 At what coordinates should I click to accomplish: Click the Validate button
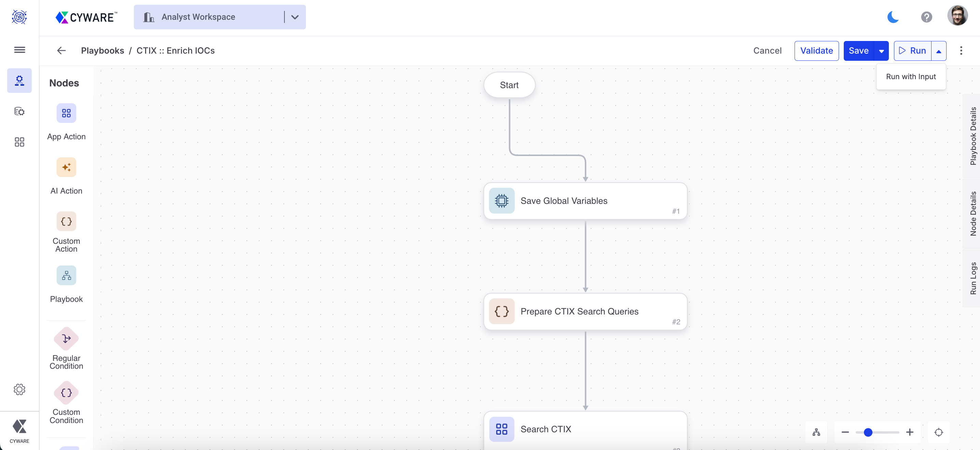816,51
